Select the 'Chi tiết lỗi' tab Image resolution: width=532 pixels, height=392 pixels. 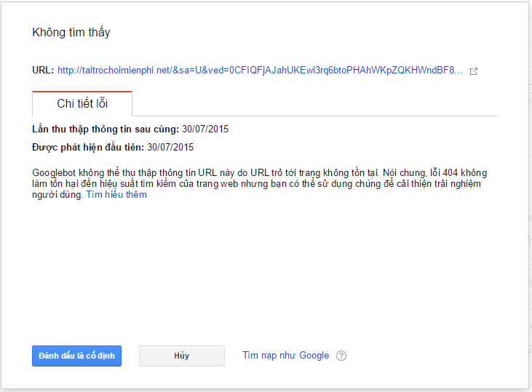[82, 103]
